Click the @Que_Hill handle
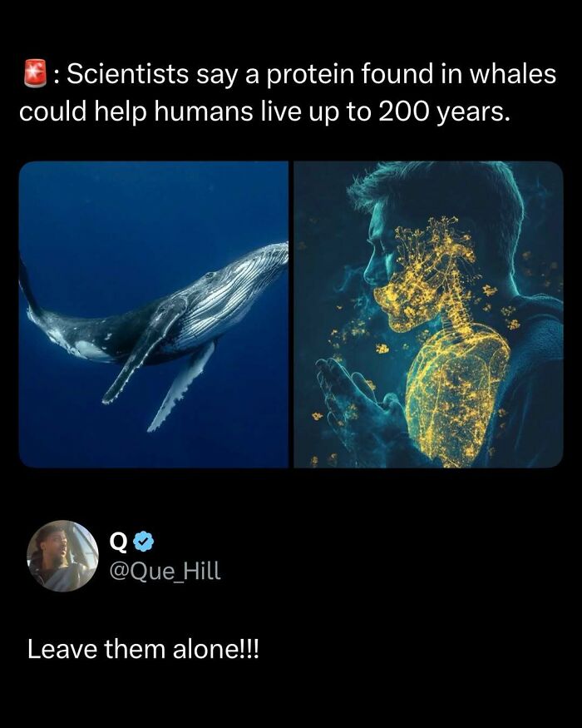The height and width of the screenshot is (728, 582). pos(166,570)
